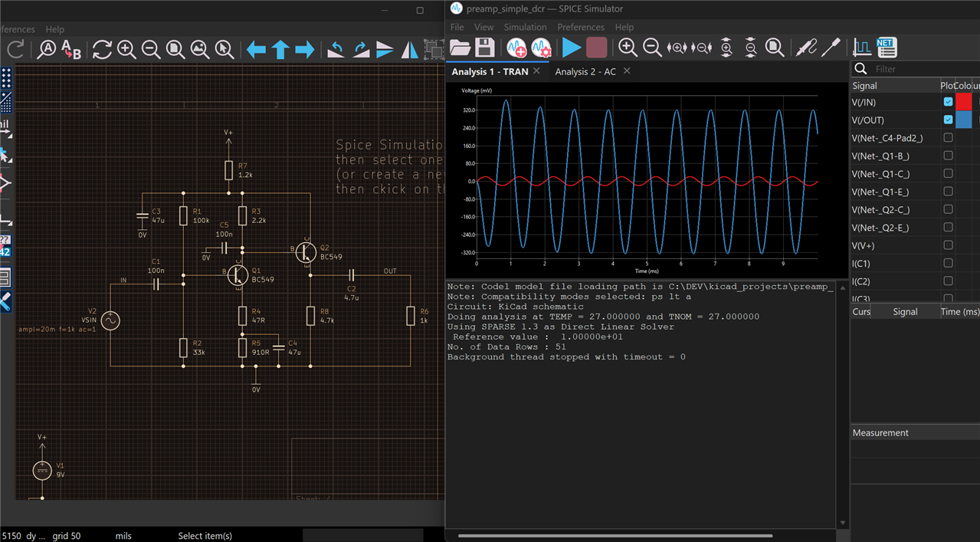
Task: Show user-defined signals dialog
Action: 862,48
